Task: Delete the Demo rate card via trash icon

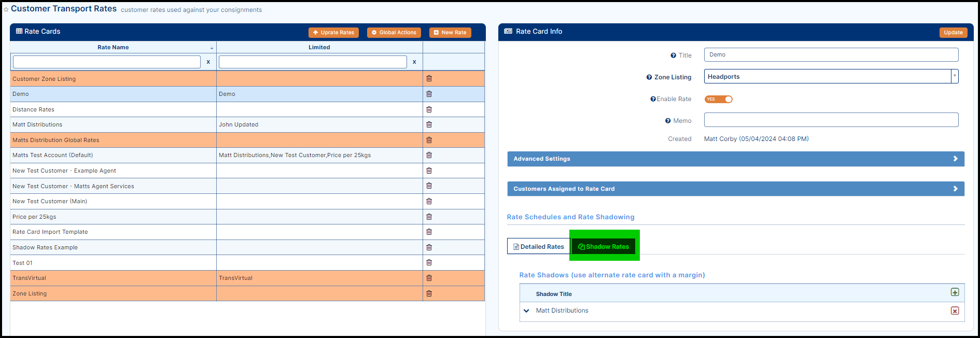Action: coord(429,94)
